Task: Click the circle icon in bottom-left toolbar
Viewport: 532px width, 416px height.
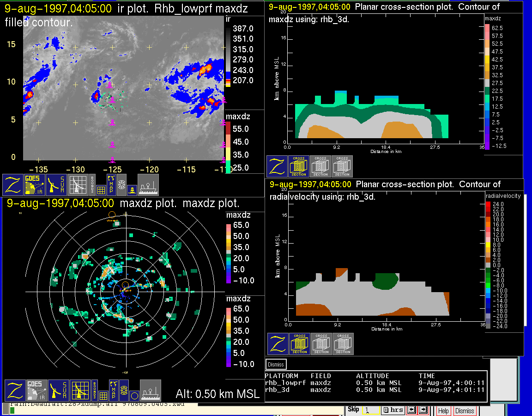Action: (134, 396)
